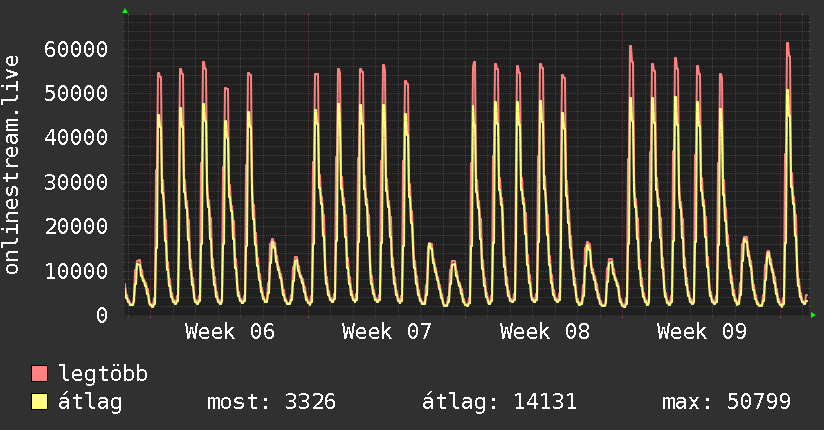Image resolution: width=824 pixels, height=430 pixels.
Task: Click the 0 y-axis label
Action: click(x=102, y=315)
